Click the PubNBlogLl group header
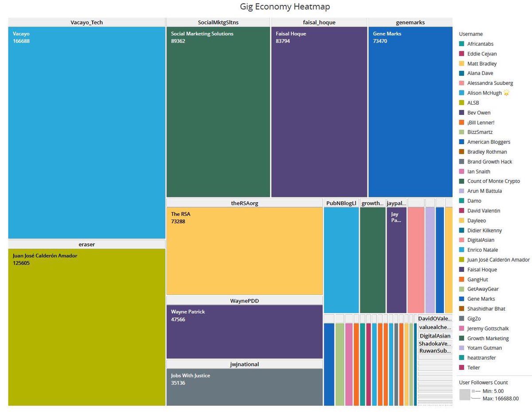Viewport: 532px width, 416px height. coord(341,203)
